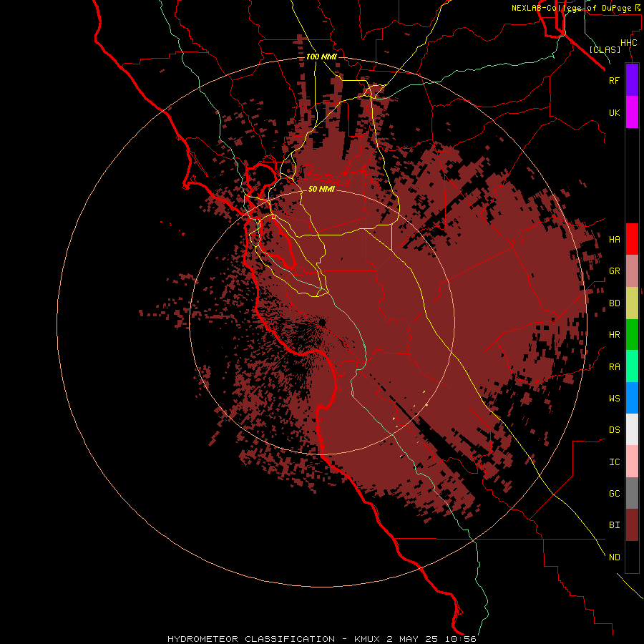Image resolution: width=644 pixels, height=644 pixels.
Task: Click the DS white legend swatch
Action: point(632,429)
